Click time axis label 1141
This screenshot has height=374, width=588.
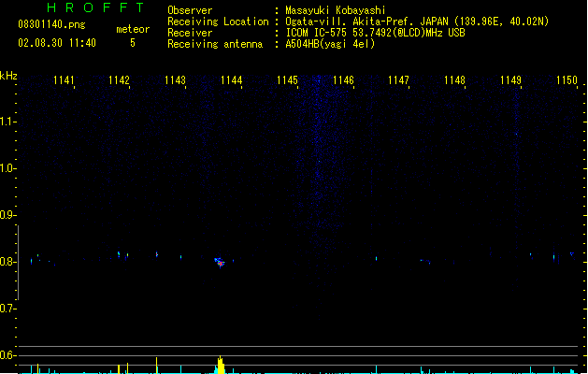pyautogui.click(x=64, y=80)
